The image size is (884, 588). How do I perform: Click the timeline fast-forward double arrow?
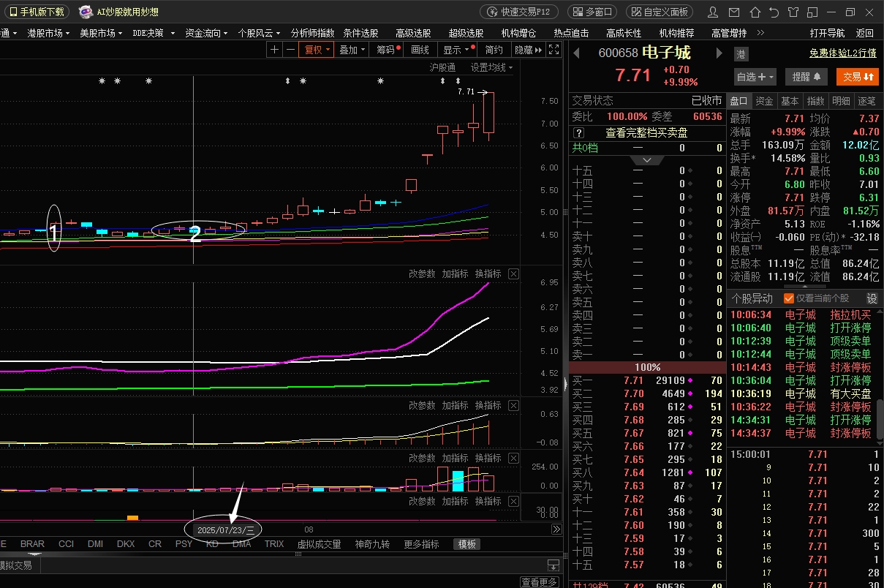556,529
